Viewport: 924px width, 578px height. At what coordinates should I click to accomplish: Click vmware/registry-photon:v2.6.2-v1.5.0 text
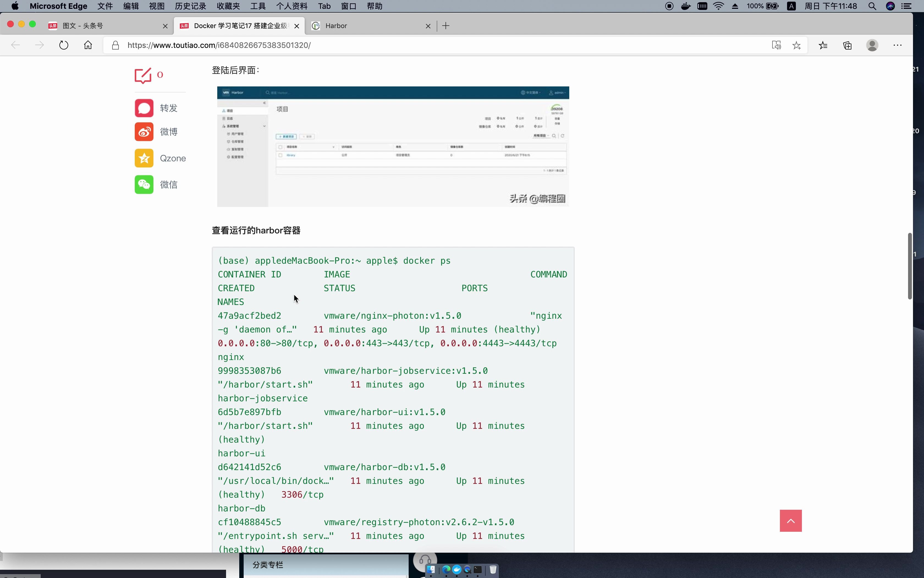coord(419,522)
